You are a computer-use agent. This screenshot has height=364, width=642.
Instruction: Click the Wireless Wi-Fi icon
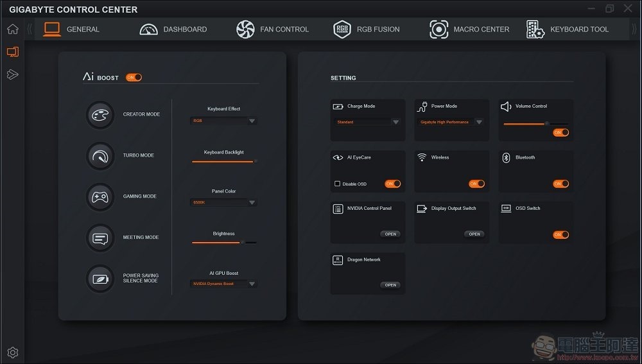click(422, 157)
